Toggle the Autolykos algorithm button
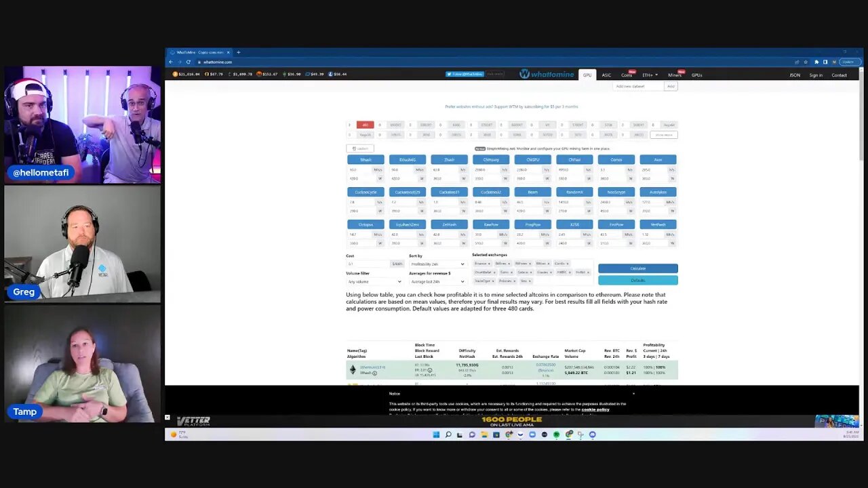The image size is (868, 488). tap(658, 192)
